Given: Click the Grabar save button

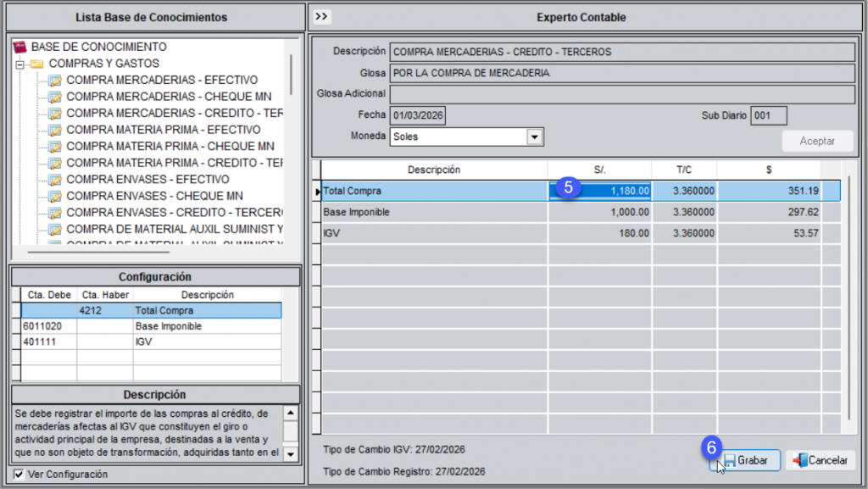Looking at the screenshot, I should [745, 460].
